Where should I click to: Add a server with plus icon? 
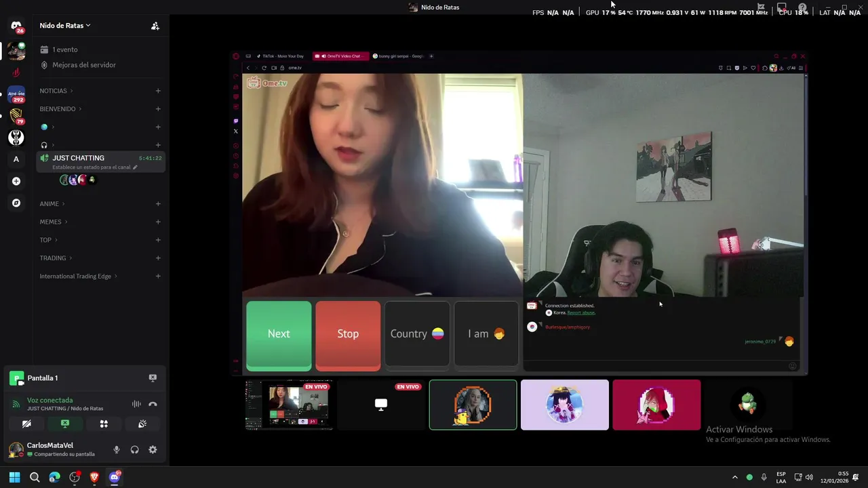point(16,181)
